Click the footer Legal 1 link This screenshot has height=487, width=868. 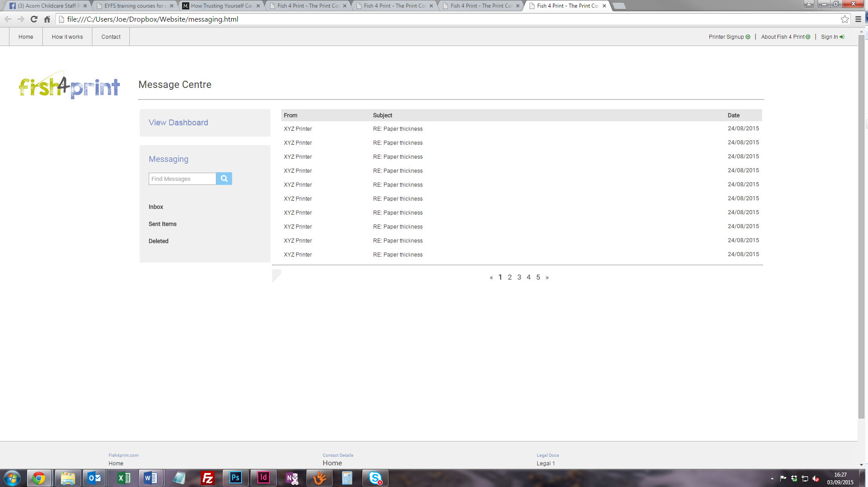546,464
